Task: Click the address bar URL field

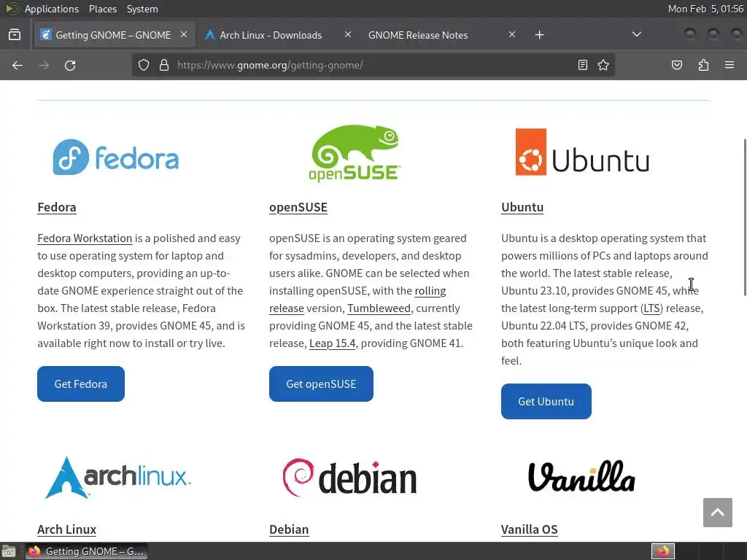Action: click(373, 65)
